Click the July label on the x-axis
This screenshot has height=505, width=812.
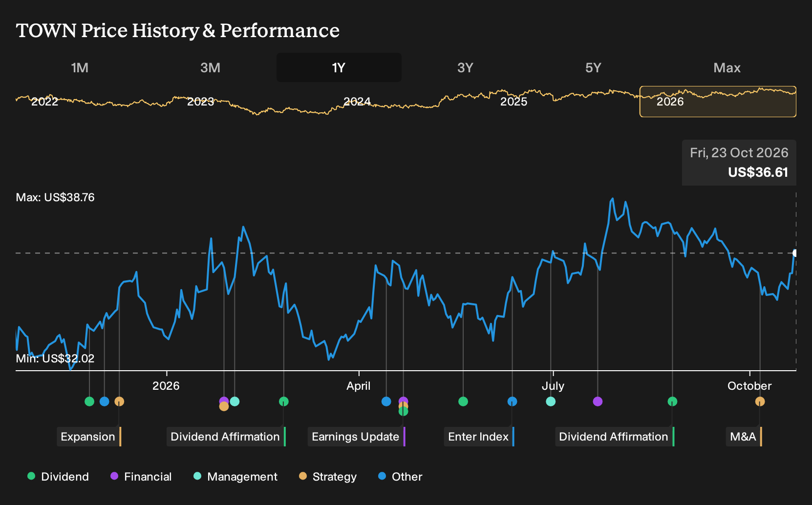click(553, 386)
